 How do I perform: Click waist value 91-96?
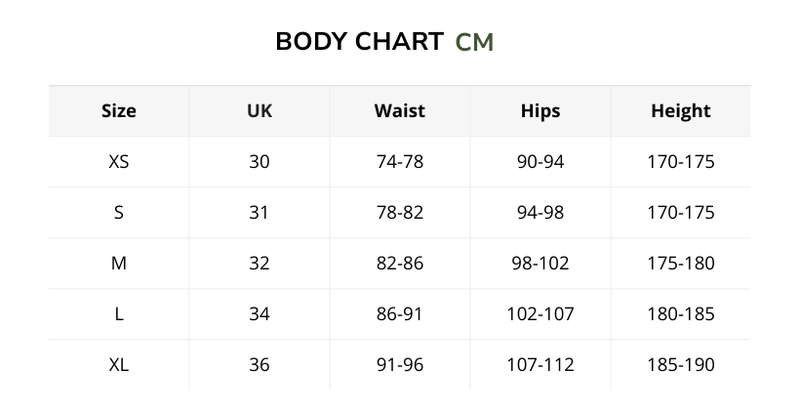pos(400,366)
